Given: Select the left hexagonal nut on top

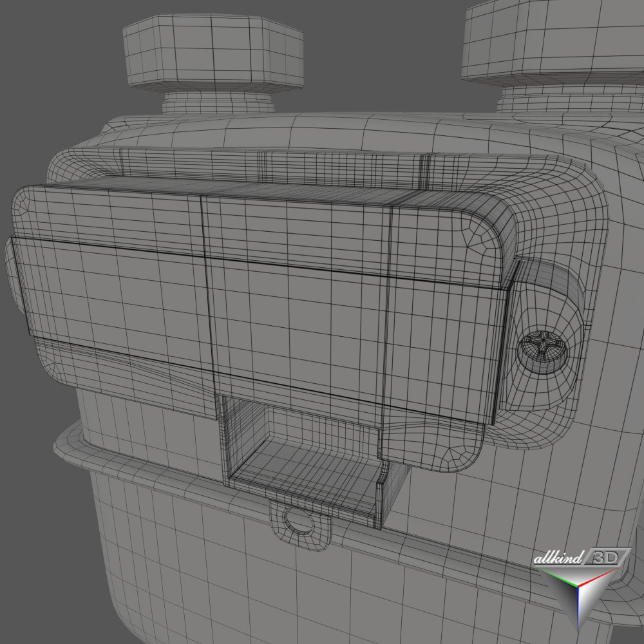Looking at the screenshot, I should tap(213, 51).
